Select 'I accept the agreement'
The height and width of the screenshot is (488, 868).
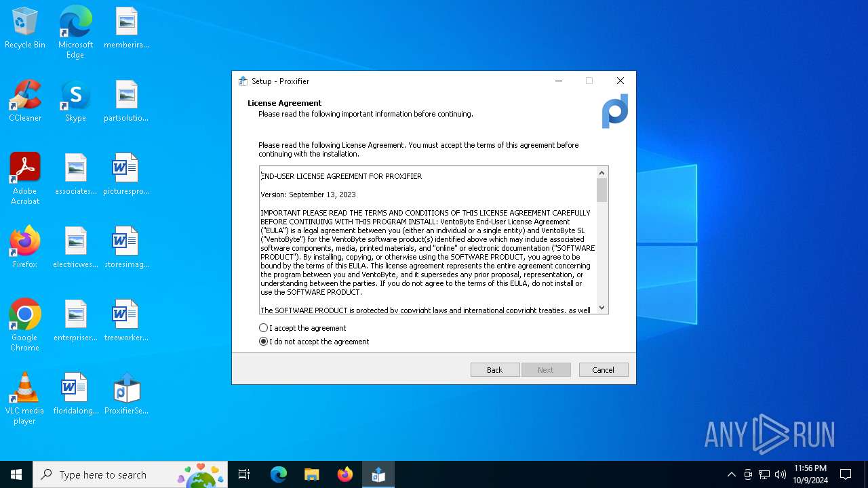click(x=302, y=328)
